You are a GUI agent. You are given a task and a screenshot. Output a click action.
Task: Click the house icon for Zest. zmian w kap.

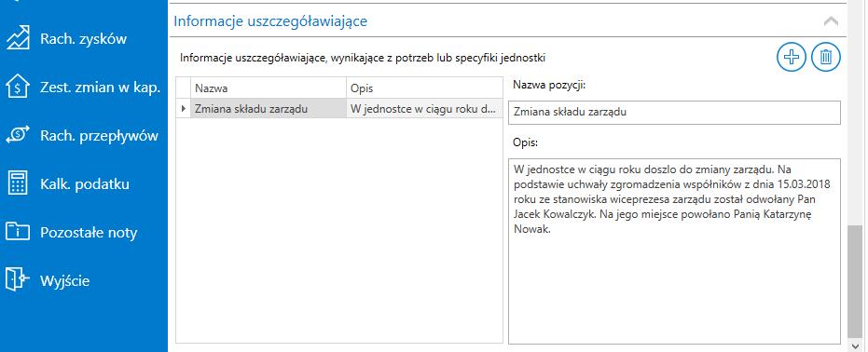click(x=17, y=88)
